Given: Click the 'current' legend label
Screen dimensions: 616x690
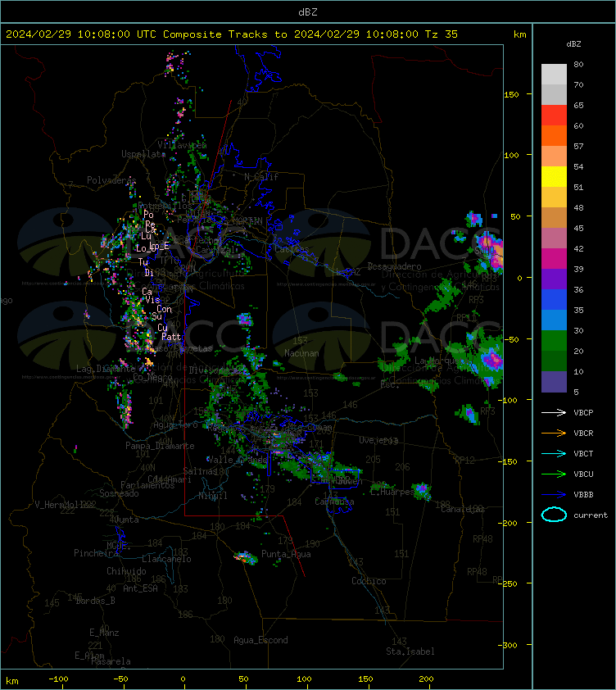Looking at the screenshot, I should pyautogui.click(x=591, y=515).
